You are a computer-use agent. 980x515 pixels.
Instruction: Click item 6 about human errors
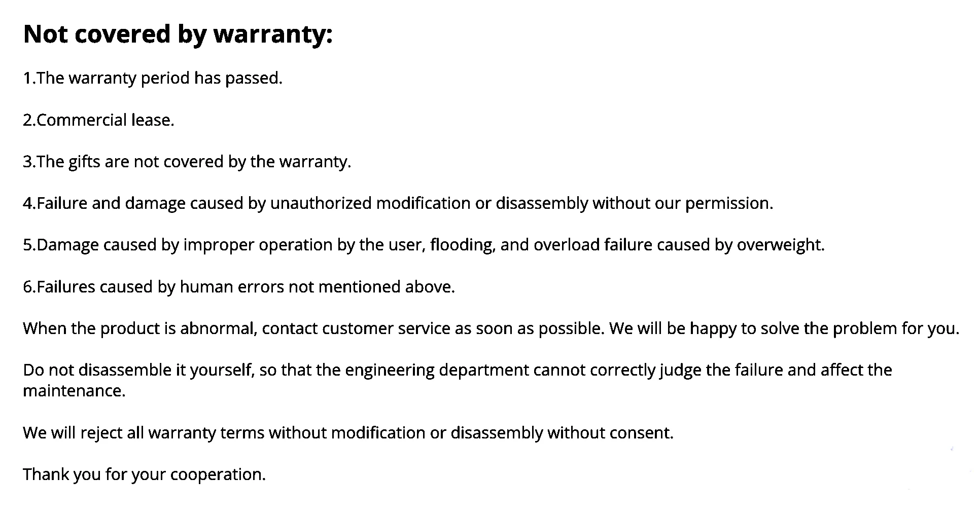coord(239,287)
